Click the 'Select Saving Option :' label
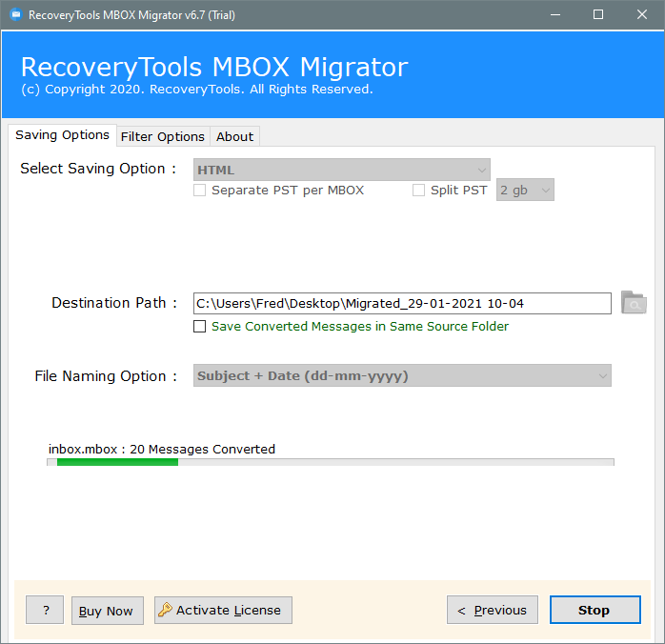This screenshot has height=644, width=665. (x=98, y=169)
